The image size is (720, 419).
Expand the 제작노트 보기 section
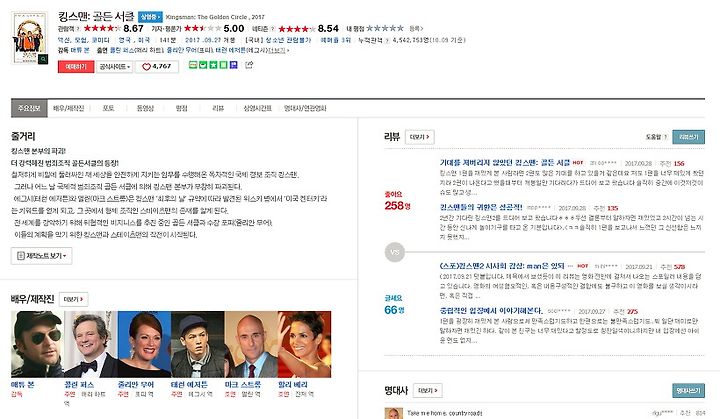click(x=41, y=256)
